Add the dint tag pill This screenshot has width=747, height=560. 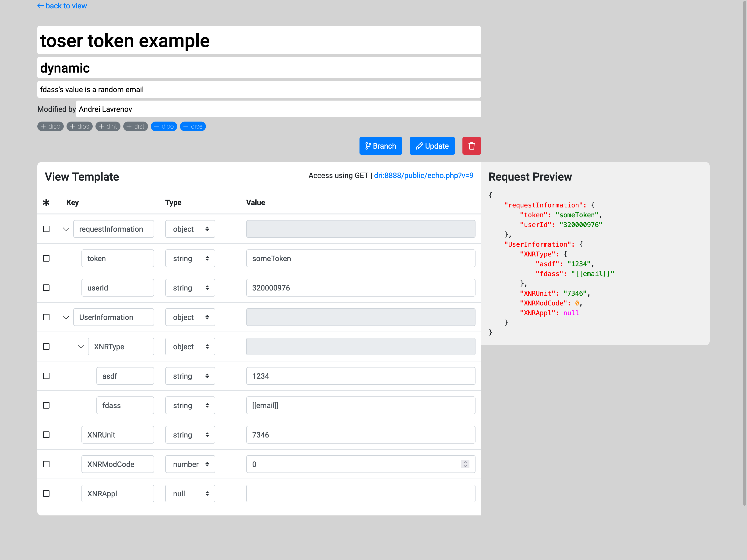[108, 126]
